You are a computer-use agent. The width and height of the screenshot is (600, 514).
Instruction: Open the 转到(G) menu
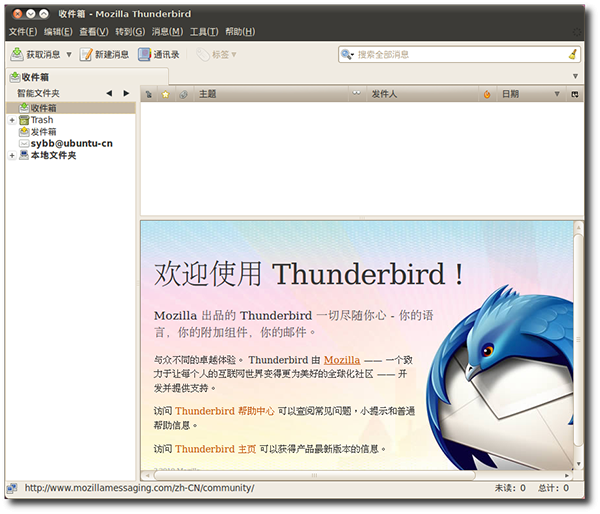coord(130,31)
